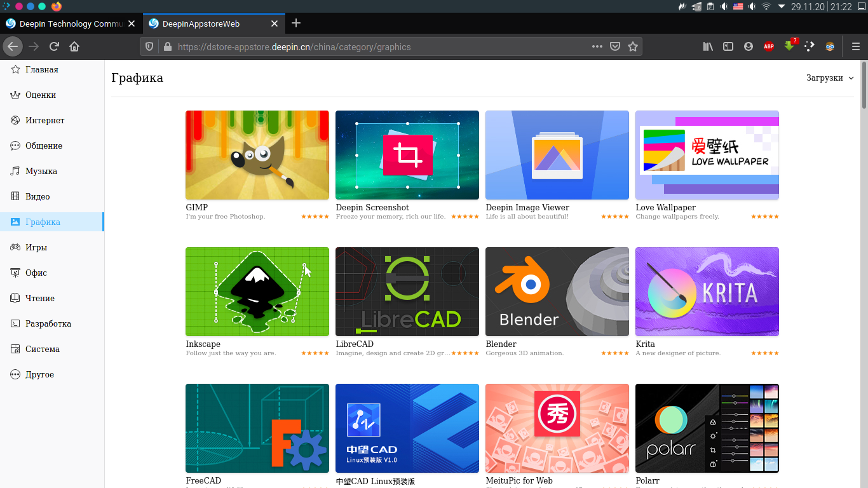Image resolution: width=868 pixels, height=488 pixels.
Task: Open the Love Wallpaper title link
Action: pyautogui.click(x=665, y=207)
